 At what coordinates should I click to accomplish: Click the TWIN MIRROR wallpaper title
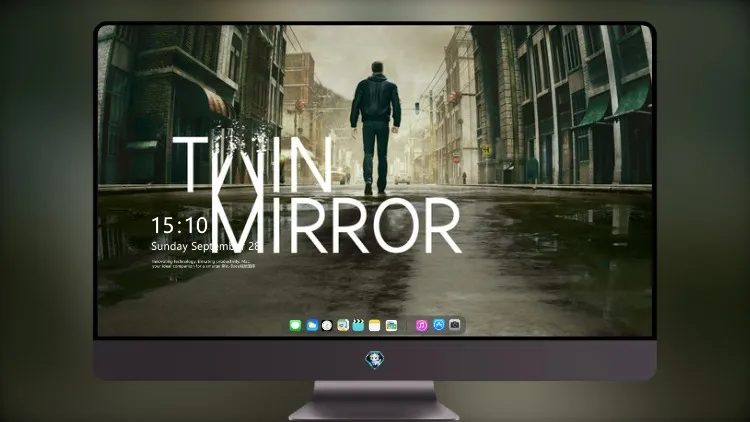point(317,194)
